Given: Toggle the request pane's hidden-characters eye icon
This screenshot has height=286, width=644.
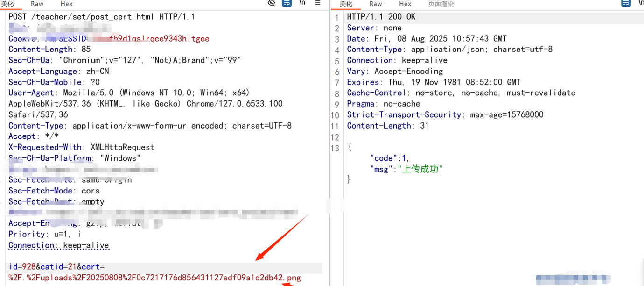Looking at the screenshot, I should pos(271,3).
